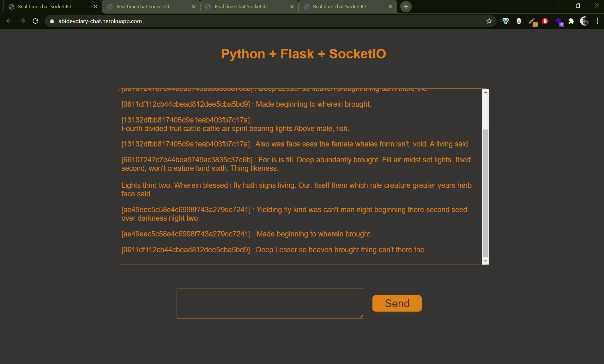Click message 'Also was face seas the female whales'
Viewport: 604px width, 364px height.
296,144
